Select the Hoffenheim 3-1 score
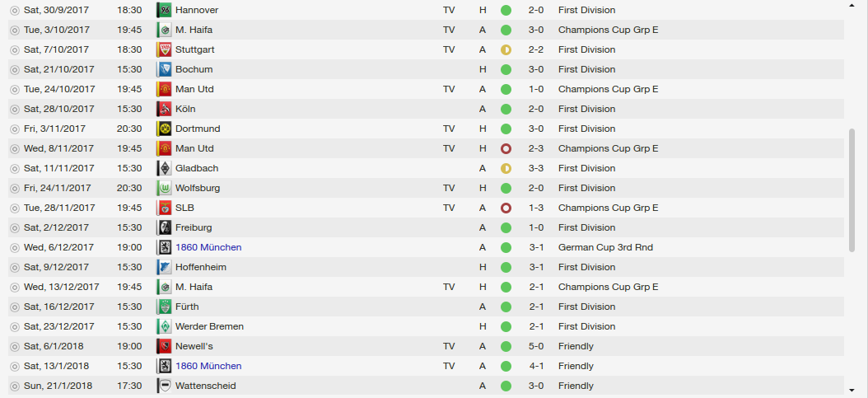The height and width of the screenshot is (398, 868). [536, 267]
